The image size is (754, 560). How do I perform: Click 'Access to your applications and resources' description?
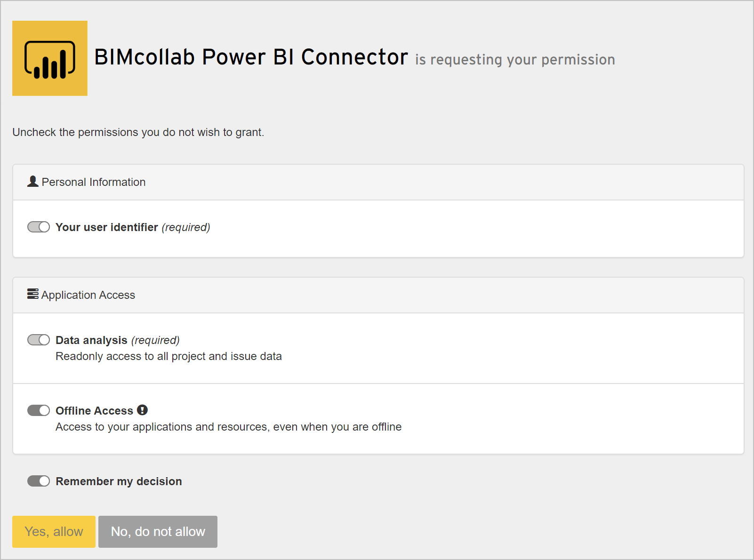228,427
